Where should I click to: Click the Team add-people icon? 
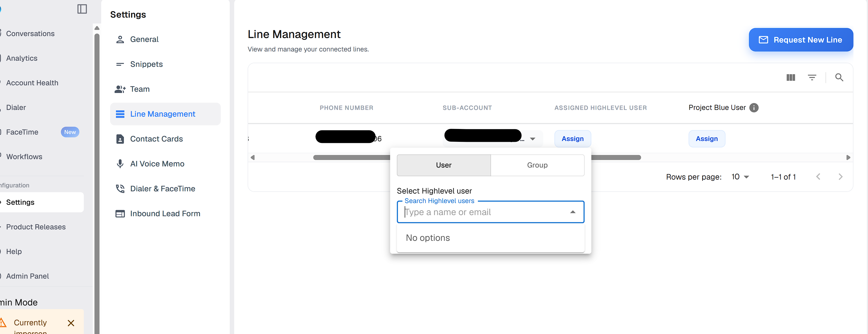120,89
